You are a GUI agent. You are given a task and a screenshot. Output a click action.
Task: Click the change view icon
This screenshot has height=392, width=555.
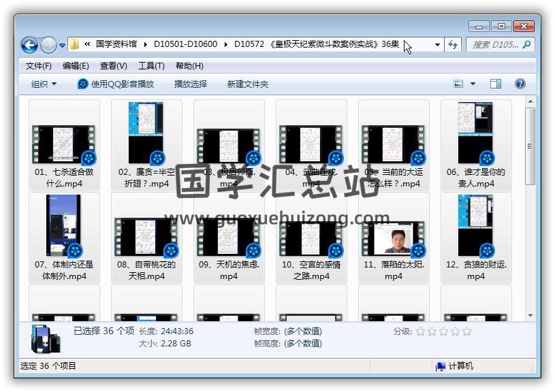click(x=459, y=84)
